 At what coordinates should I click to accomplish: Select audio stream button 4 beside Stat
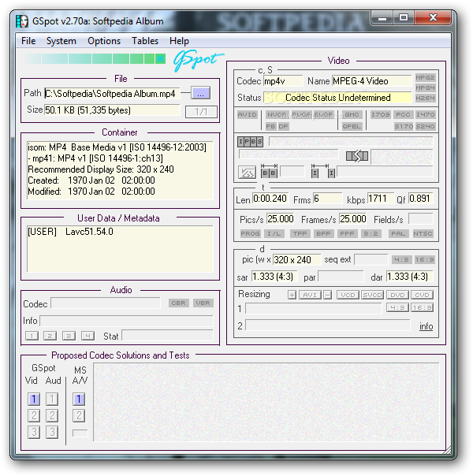pos(88,336)
